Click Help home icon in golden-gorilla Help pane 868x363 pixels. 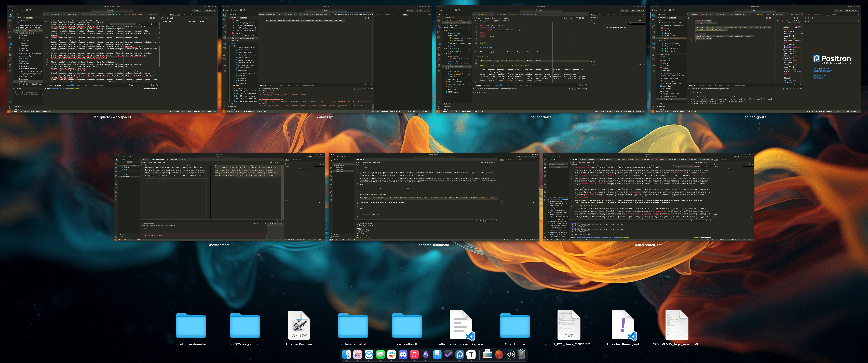pyautogui.click(x=812, y=18)
